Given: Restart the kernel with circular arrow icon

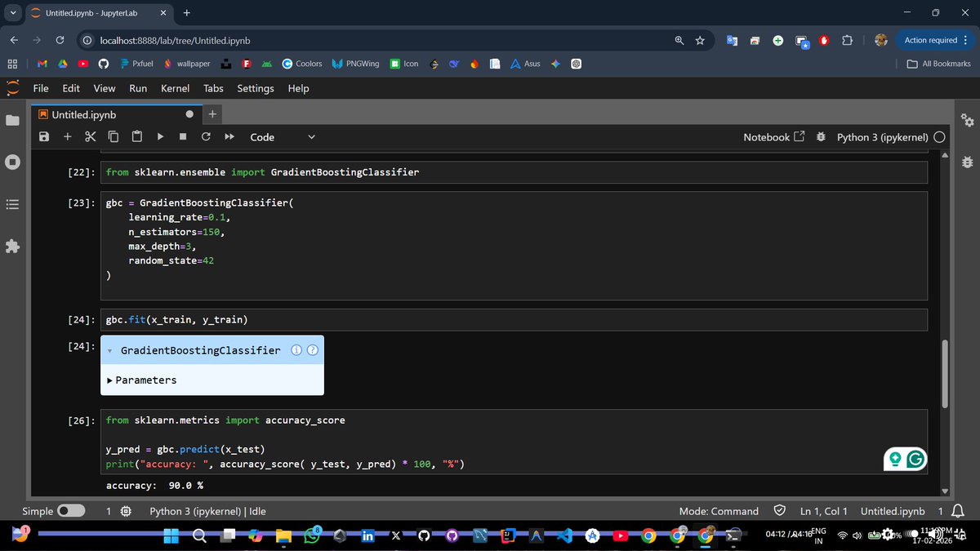Looking at the screenshot, I should pos(206,137).
